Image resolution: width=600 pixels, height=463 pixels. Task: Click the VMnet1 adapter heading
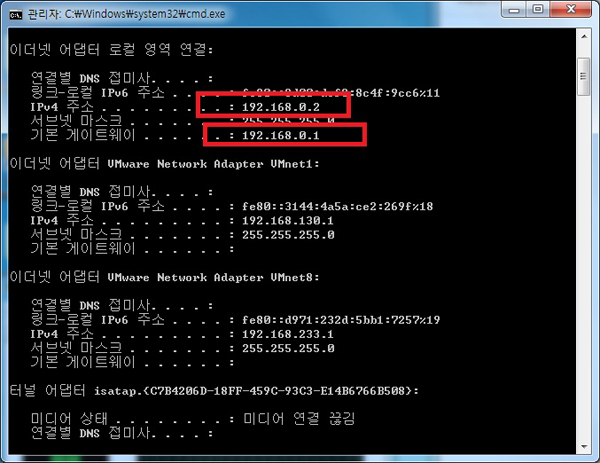tap(165, 164)
